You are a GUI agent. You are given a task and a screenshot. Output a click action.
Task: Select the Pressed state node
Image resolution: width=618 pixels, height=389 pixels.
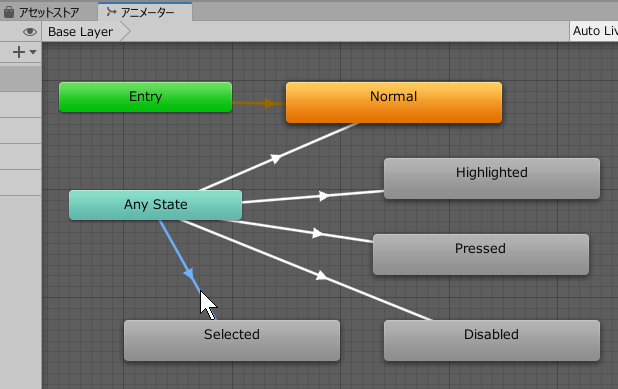tap(481, 255)
